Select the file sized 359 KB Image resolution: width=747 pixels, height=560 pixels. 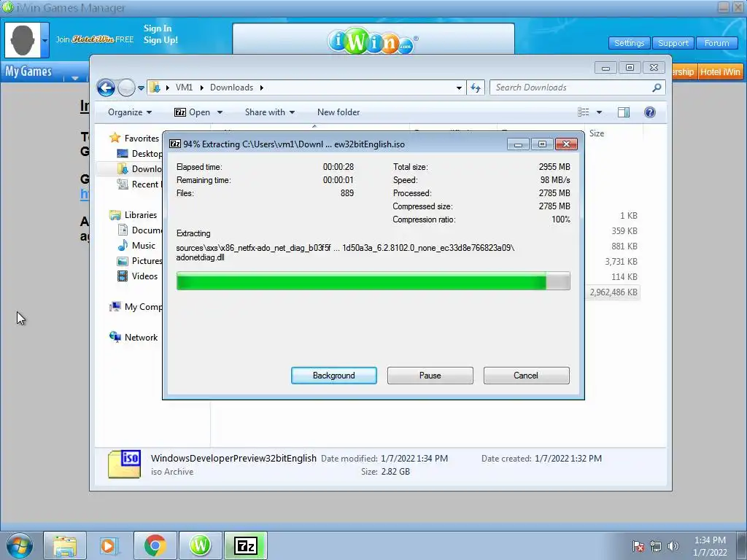tap(624, 231)
